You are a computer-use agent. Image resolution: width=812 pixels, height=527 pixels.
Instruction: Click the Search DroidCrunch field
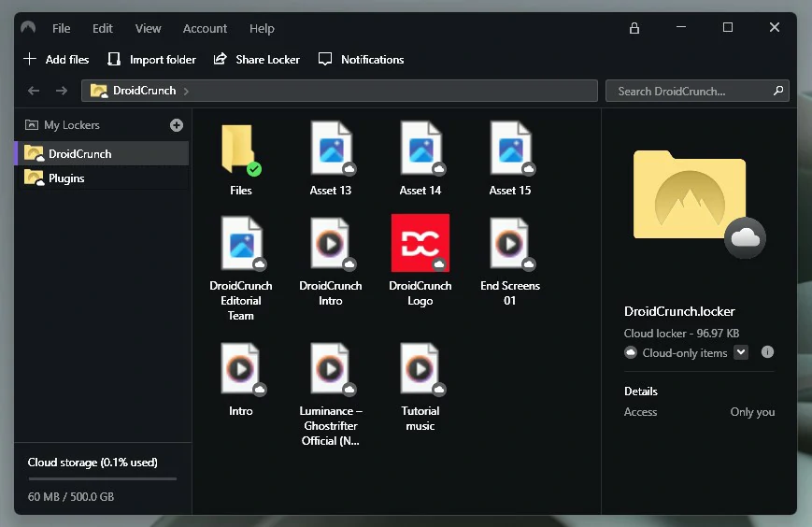tap(697, 92)
